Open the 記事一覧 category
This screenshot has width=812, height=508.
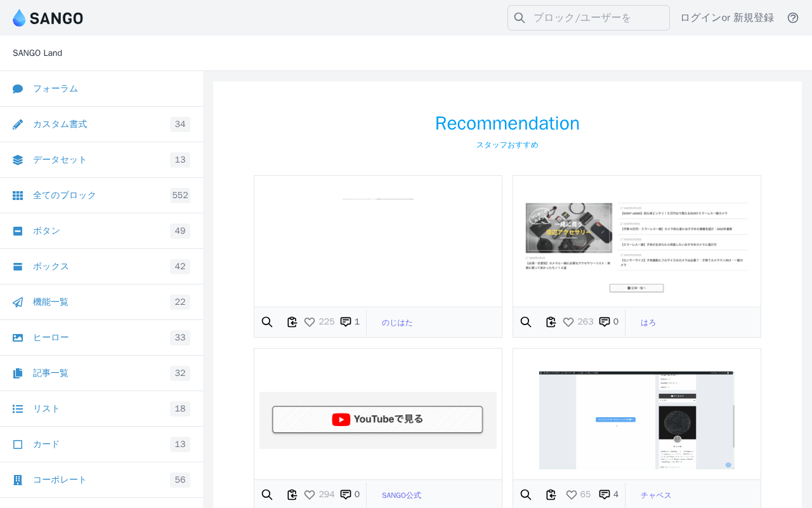(x=101, y=373)
